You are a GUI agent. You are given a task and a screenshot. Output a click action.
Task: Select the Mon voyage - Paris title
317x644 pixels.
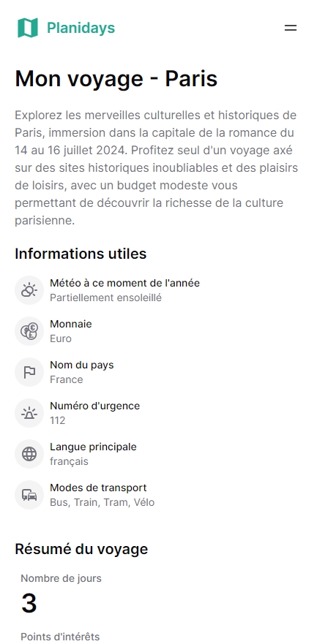116,79
